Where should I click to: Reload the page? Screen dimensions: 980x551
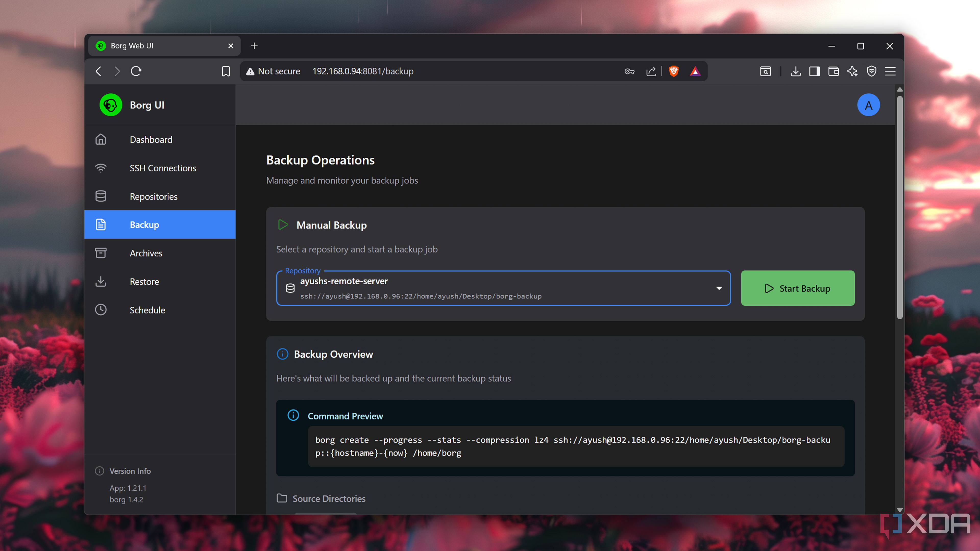click(x=136, y=71)
